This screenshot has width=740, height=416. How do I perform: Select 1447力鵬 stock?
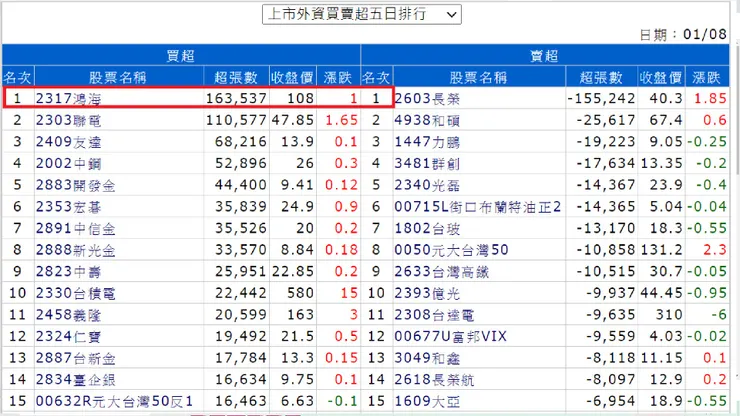(427, 142)
